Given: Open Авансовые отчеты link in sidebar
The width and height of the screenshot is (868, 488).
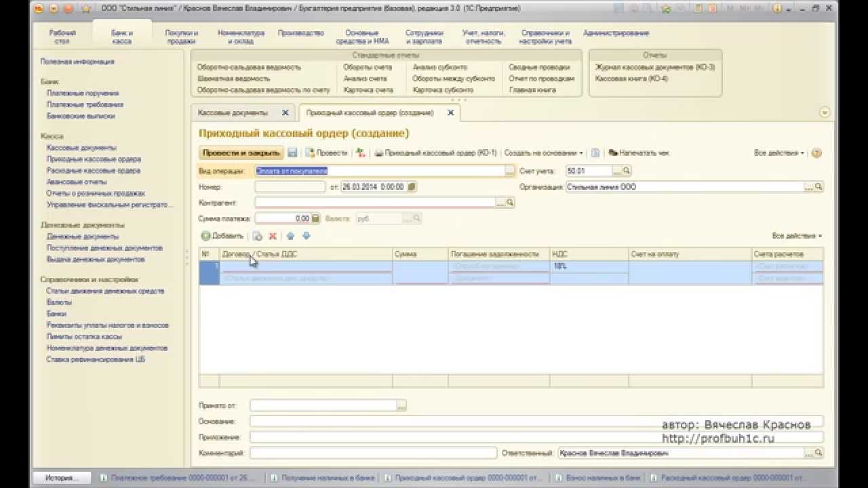Looking at the screenshot, I should tap(77, 182).
